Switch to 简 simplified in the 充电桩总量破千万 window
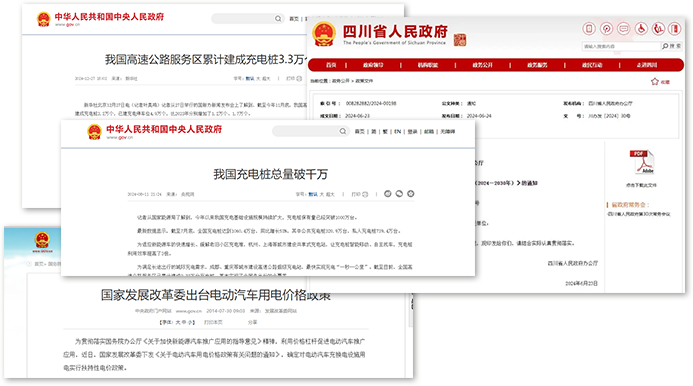The height and width of the screenshot is (386, 693). click(x=373, y=132)
